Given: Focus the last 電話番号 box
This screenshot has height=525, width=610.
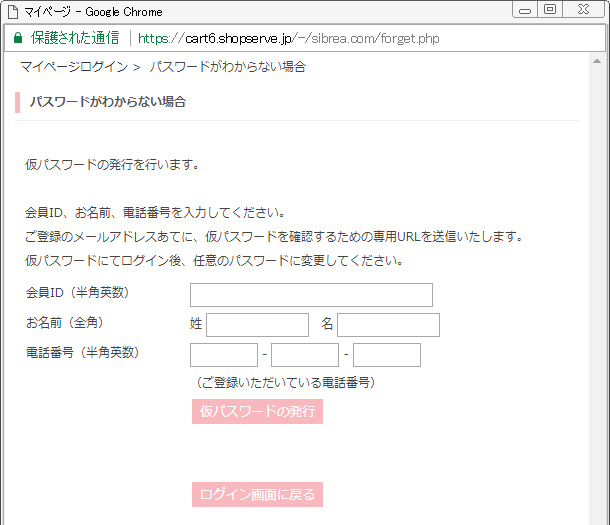Looking at the screenshot, I should pyautogui.click(x=386, y=355).
